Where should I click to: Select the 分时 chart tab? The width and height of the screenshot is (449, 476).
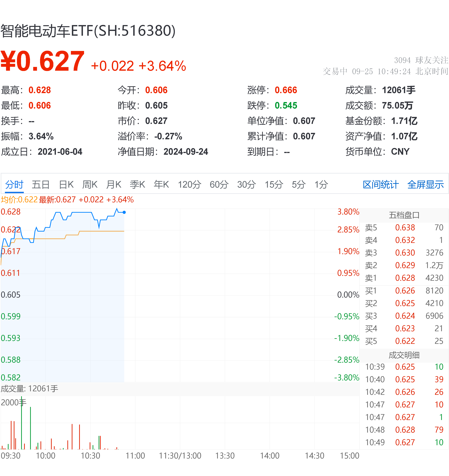point(14,185)
